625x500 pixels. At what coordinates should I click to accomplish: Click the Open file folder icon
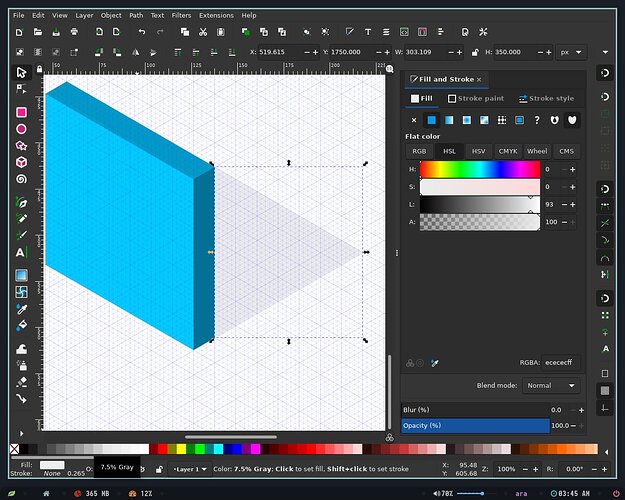pyautogui.click(x=37, y=32)
